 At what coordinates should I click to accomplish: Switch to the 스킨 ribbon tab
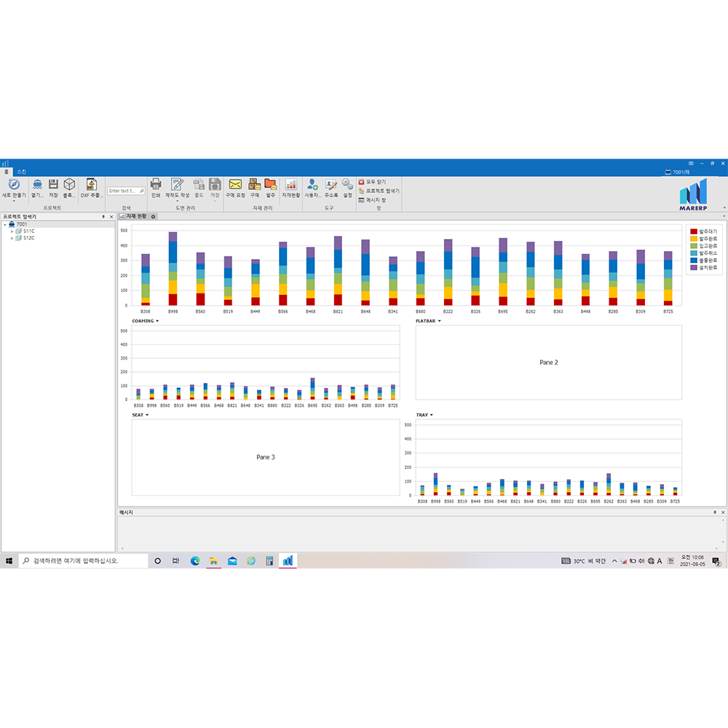pos(21,172)
